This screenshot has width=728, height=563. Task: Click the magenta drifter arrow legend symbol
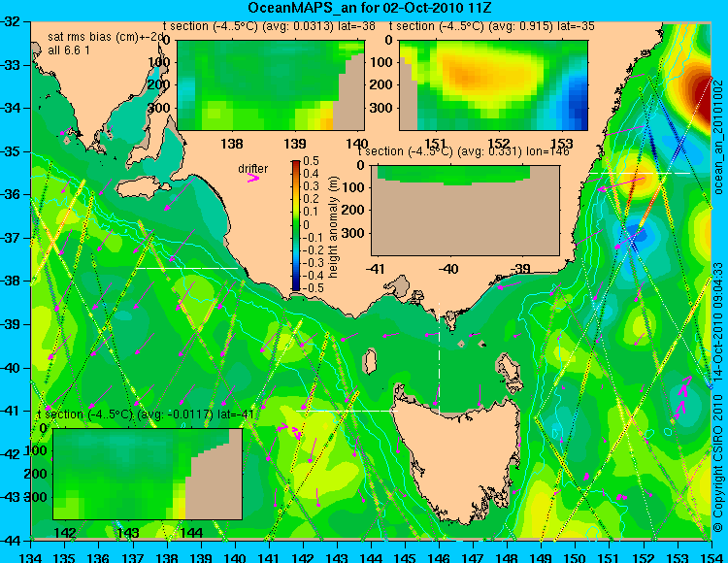pos(253,178)
